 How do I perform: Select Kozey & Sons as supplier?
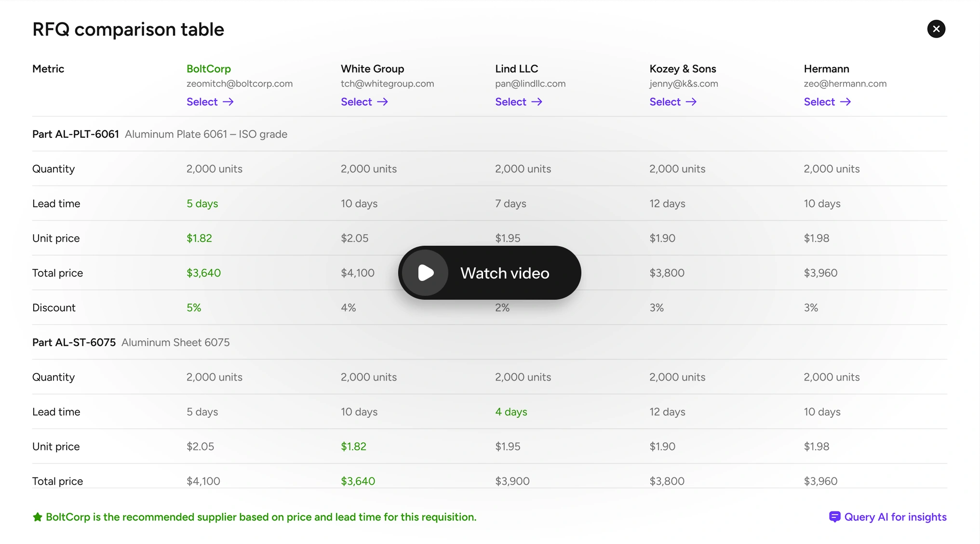tap(665, 102)
